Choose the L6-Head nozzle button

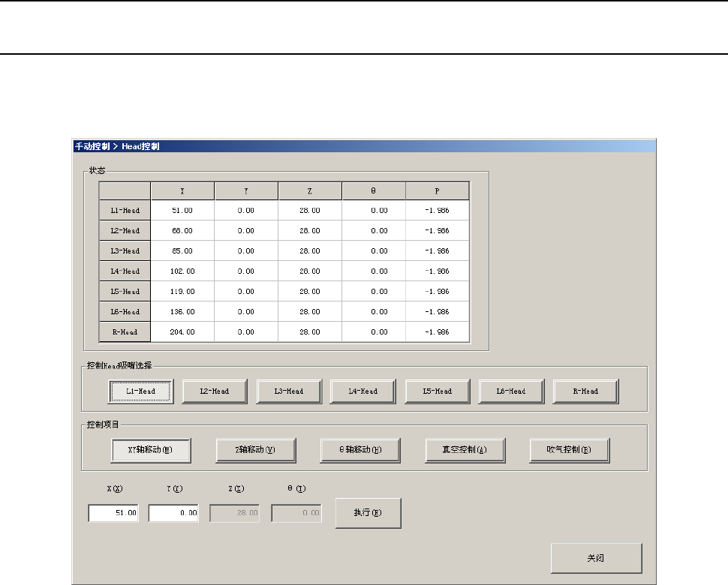click(511, 391)
